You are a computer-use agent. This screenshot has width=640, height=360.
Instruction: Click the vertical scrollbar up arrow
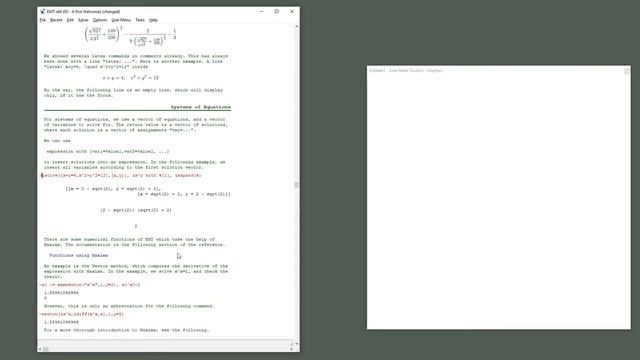(297, 27)
